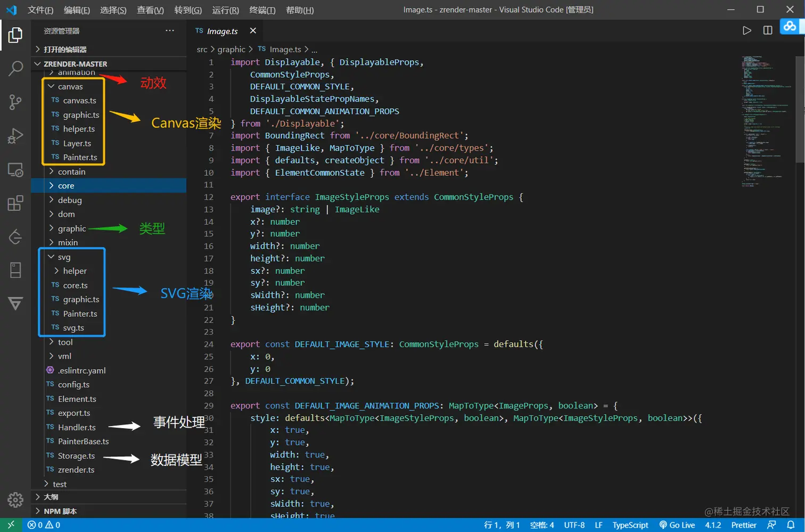This screenshot has height=532, width=805.
Task: Click the Prettier status item
Action: pyautogui.click(x=743, y=525)
